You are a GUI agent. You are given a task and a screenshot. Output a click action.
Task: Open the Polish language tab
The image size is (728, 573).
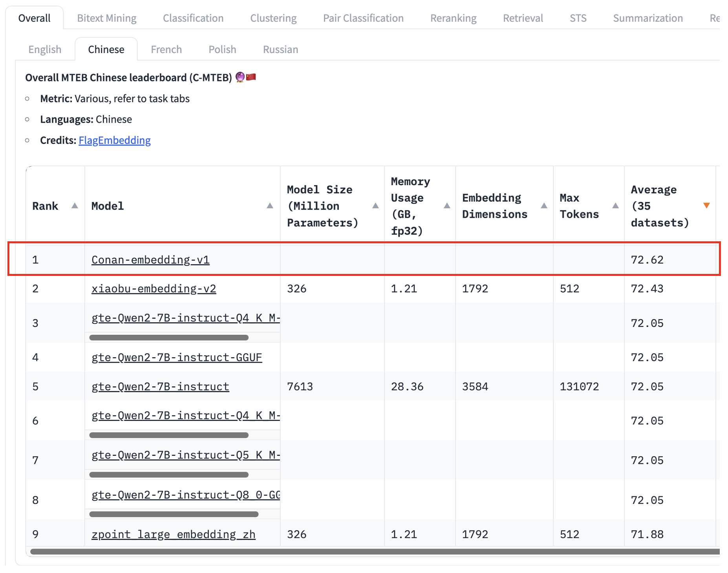click(222, 49)
